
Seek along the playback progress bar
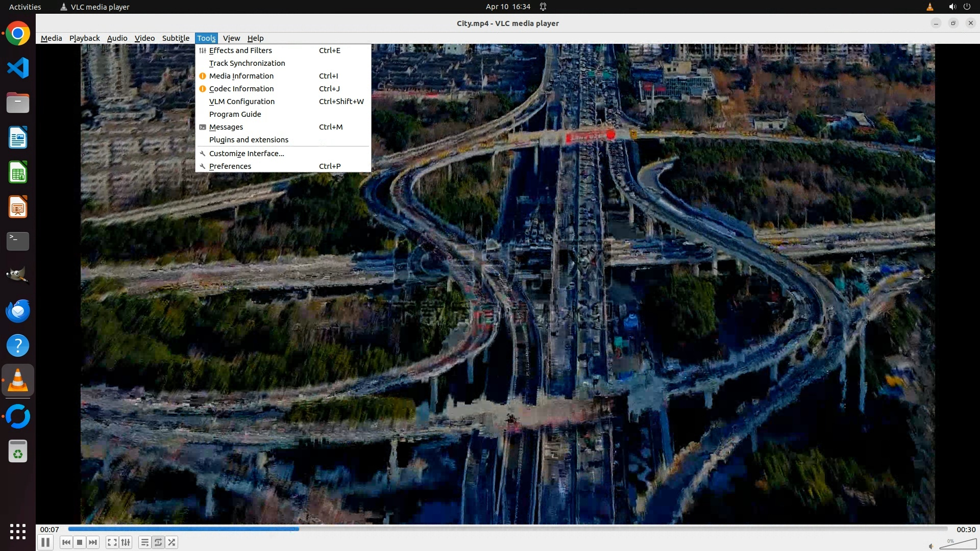click(508, 529)
